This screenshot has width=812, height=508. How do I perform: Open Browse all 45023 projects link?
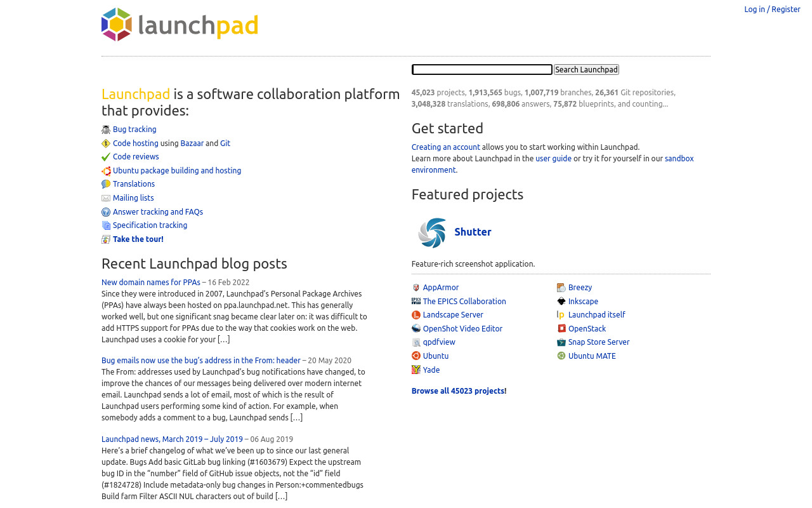[459, 391]
